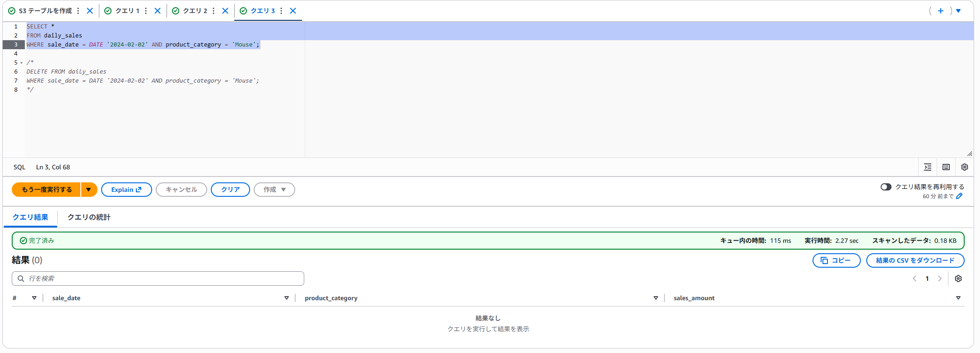Toggle クエリ結果を再利用する switch
This screenshot has width=980, height=353.
(x=886, y=187)
